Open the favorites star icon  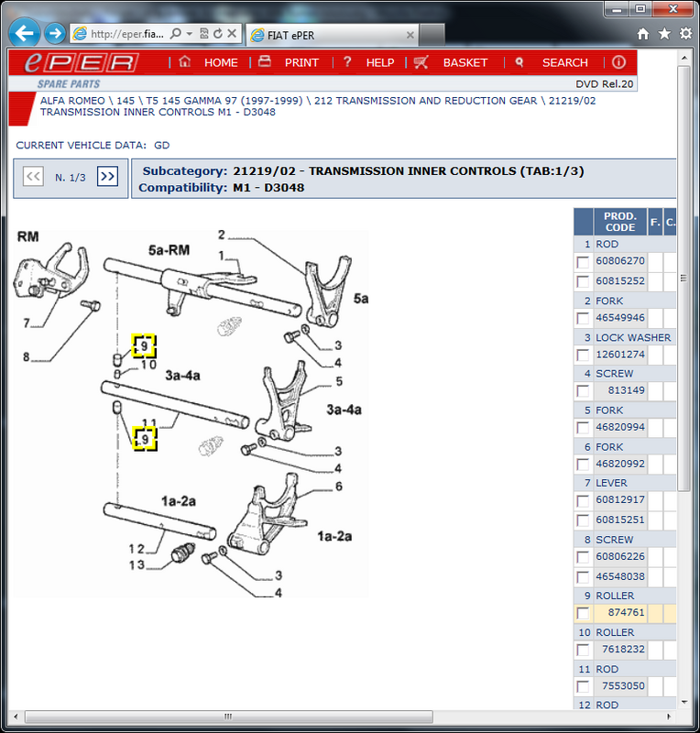pos(664,34)
